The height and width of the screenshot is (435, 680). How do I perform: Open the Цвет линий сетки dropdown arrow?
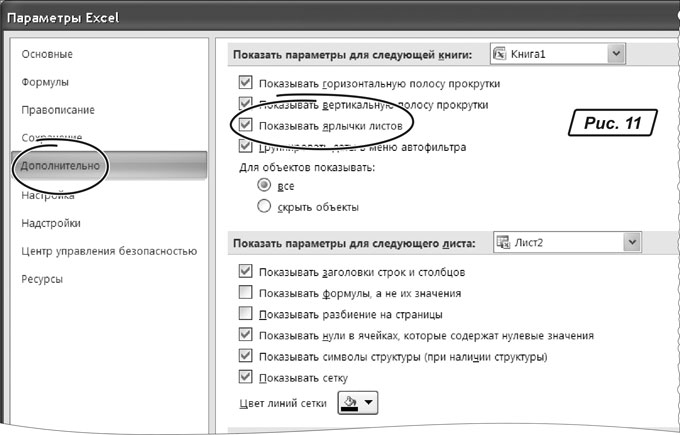pyautogui.click(x=369, y=404)
